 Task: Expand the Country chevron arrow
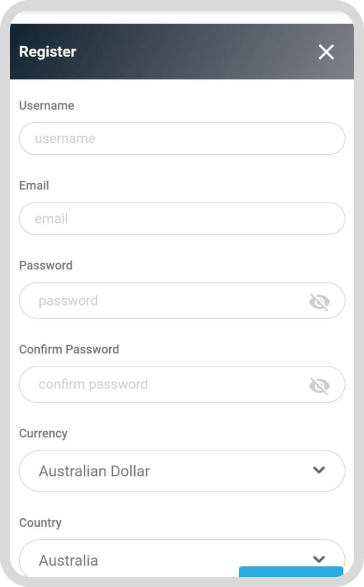[x=319, y=559]
